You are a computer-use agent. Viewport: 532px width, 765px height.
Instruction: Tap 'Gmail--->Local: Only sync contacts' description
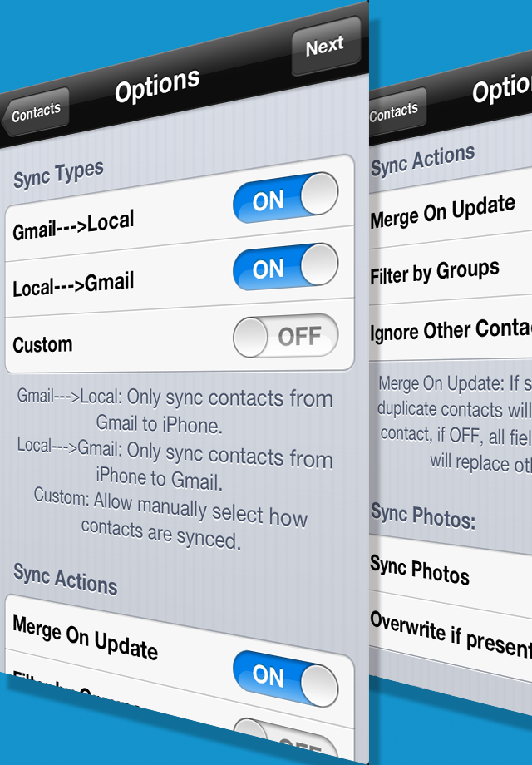tap(175, 411)
